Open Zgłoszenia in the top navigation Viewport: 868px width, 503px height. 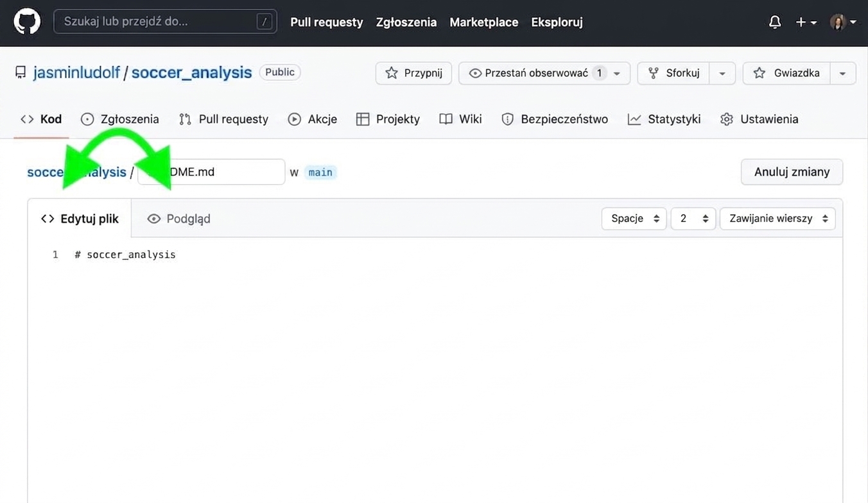click(406, 22)
